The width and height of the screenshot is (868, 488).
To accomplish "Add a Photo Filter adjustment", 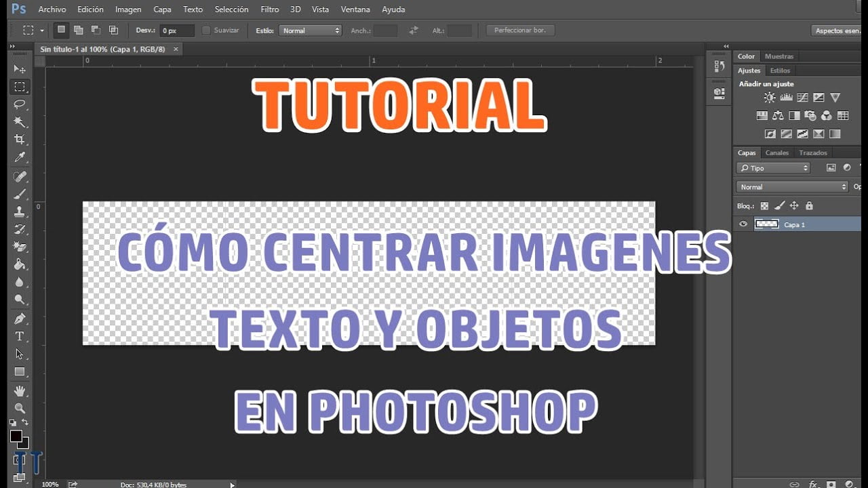I will coord(811,116).
